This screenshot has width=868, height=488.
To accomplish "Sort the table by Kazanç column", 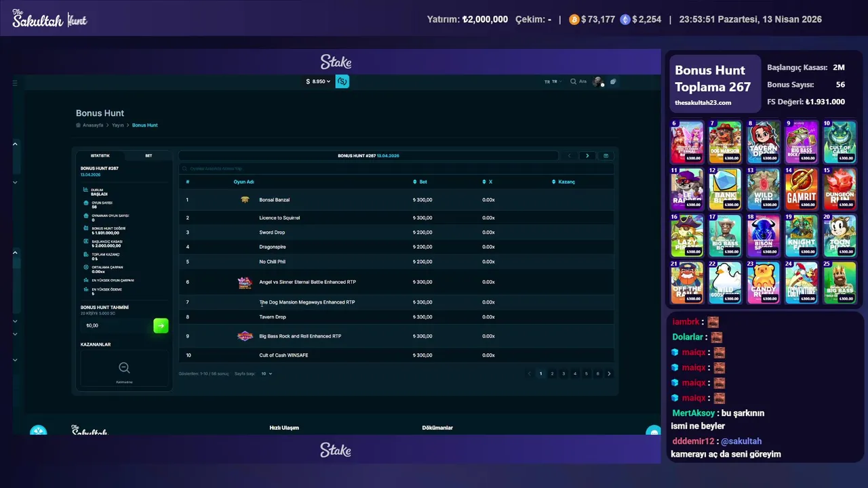I will [564, 182].
